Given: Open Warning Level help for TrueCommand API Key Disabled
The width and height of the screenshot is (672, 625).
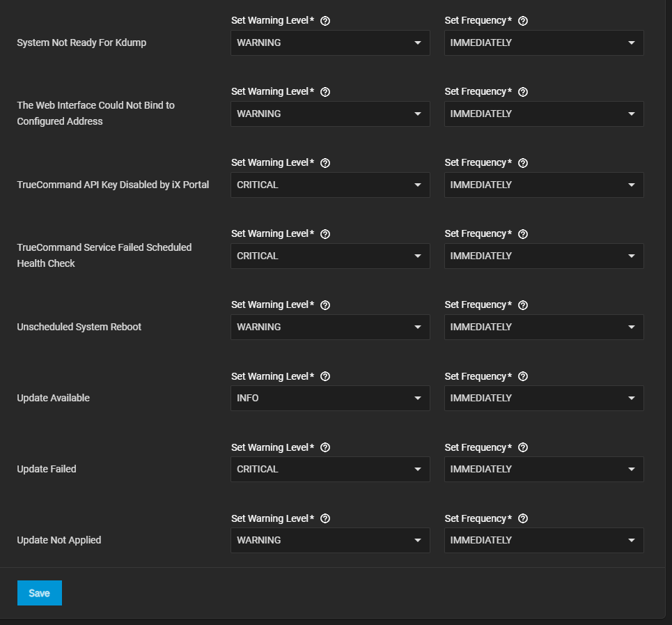Looking at the screenshot, I should (325, 163).
